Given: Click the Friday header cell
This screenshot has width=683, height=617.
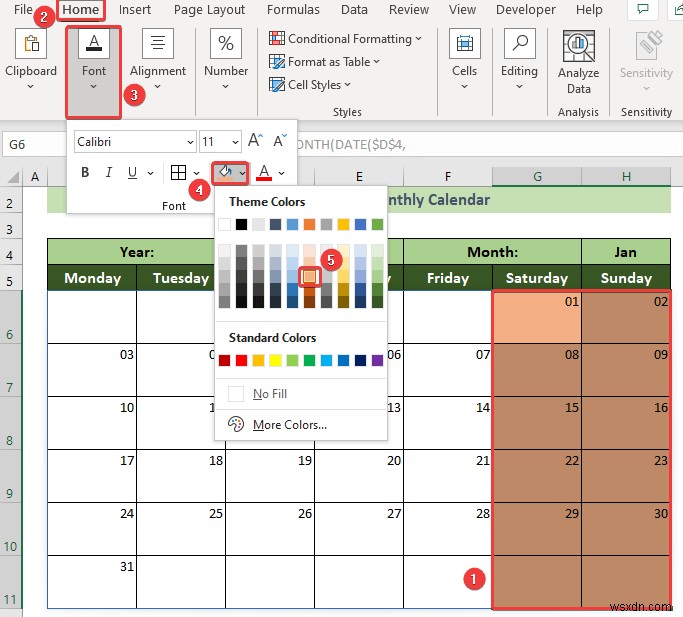Looking at the screenshot, I should 448,278.
